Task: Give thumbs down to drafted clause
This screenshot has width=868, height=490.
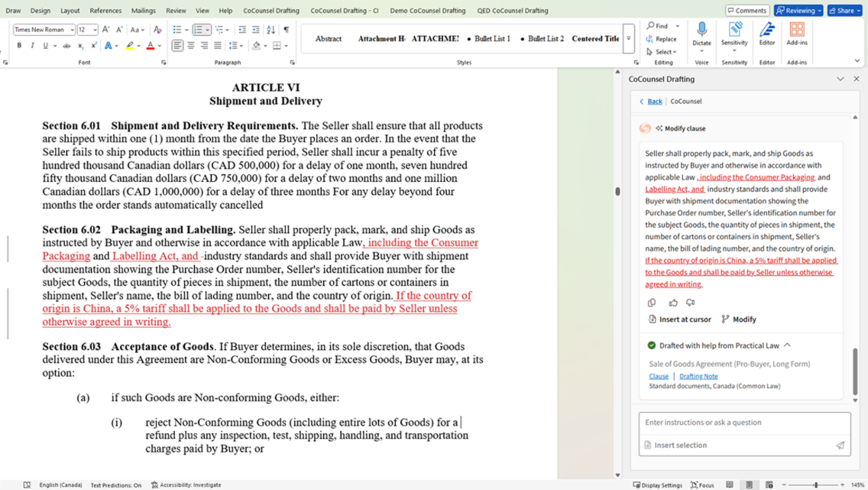Action: click(690, 303)
